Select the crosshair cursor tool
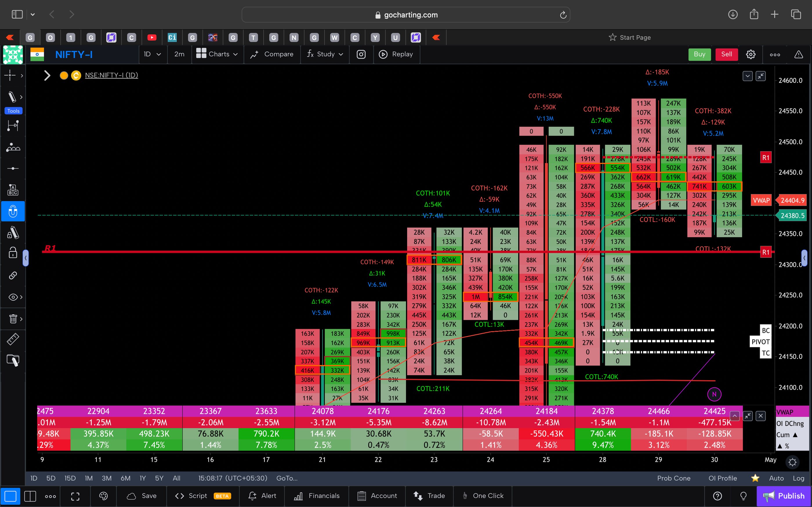812x507 pixels. coord(10,75)
